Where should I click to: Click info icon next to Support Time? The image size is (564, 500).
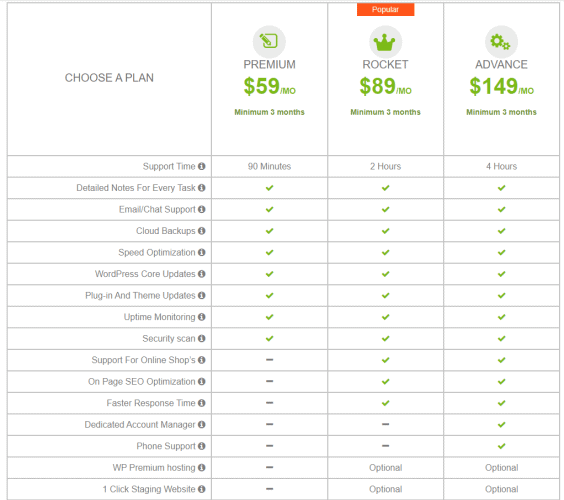click(202, 167)
